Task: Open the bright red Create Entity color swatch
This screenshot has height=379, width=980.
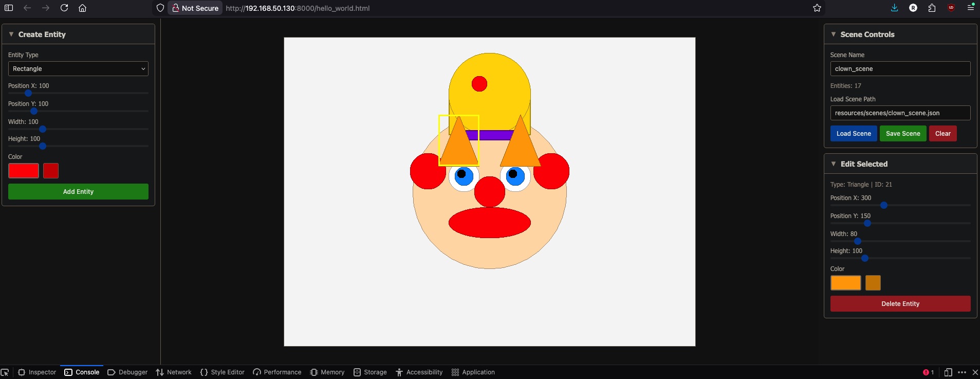Action: (x=24, y=171)
